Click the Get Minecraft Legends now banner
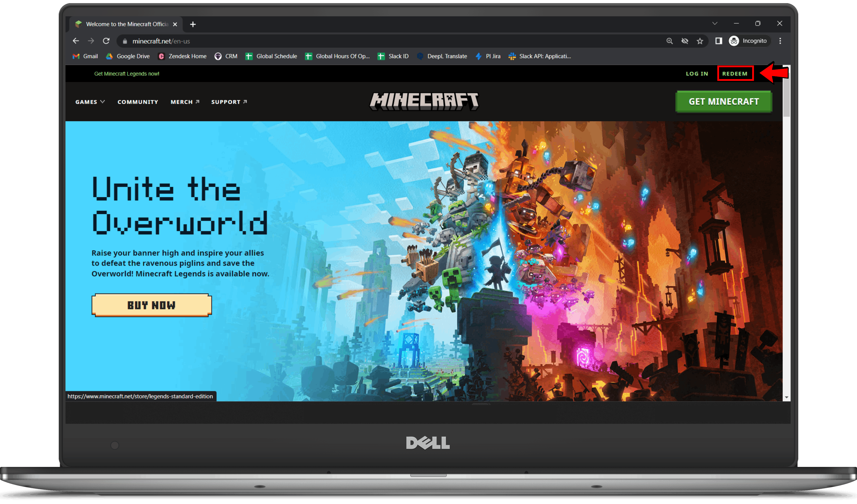857x504 pixels. point(127,73)
